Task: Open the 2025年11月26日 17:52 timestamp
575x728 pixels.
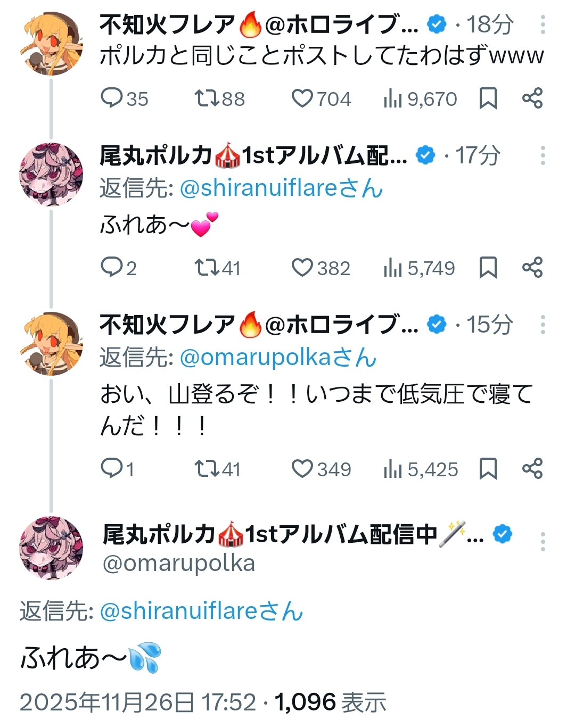Action: pyautogui.click(x=137, y=703)
